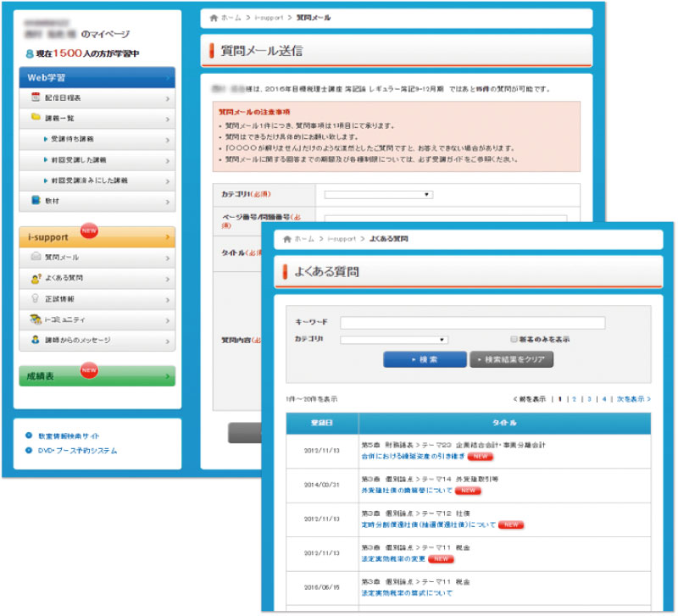Click the 講師からのメッセージ person icon
Screen dimensions: 678x616
coord(36,340)
